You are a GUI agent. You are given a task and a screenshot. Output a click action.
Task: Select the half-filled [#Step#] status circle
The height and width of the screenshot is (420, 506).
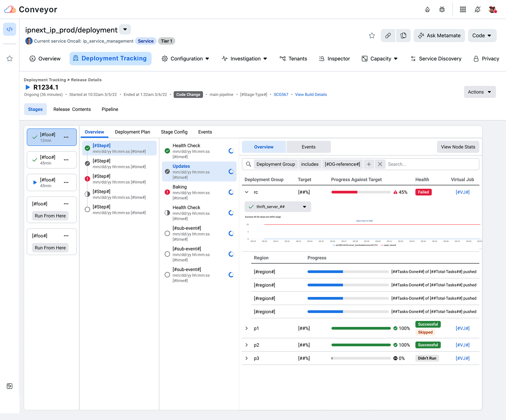(x=87, y=194)
